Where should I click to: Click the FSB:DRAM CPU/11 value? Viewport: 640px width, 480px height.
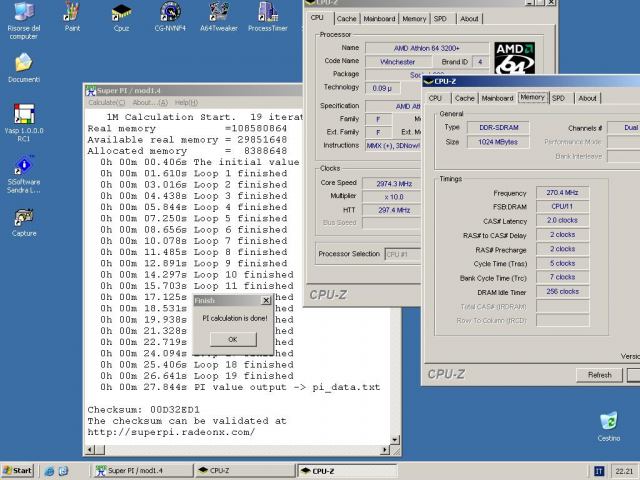point(562,207)
